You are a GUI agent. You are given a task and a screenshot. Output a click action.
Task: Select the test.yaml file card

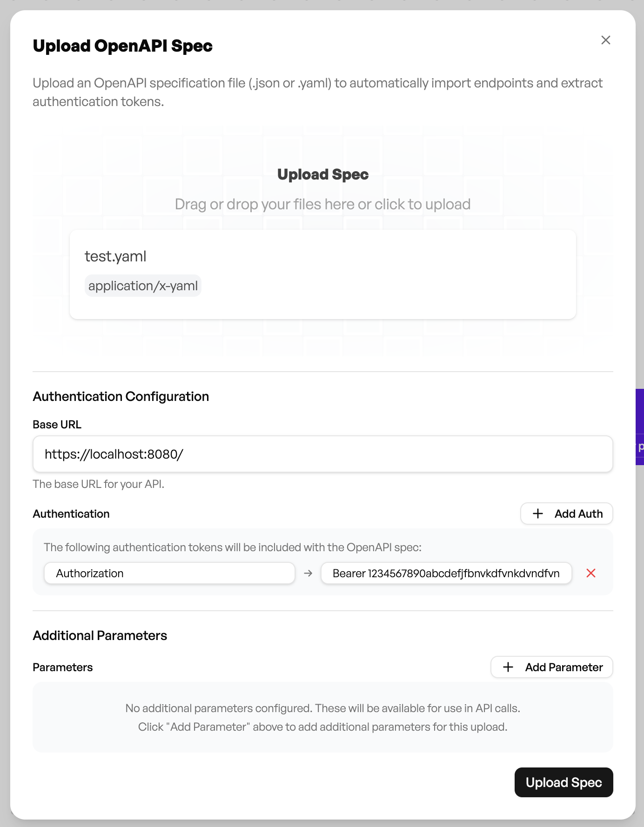pyautogui.click(x=323, y=273)
